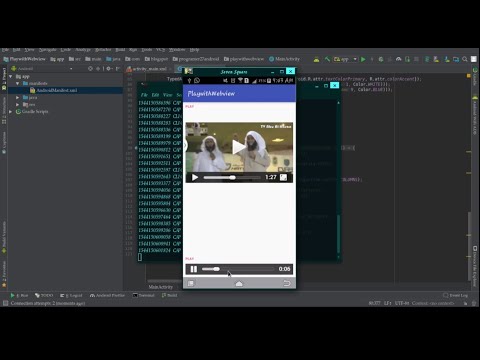Open the Logcat tool window
Image resolution: width=480 pixels, height=360 pixels.
pos(71,295)
